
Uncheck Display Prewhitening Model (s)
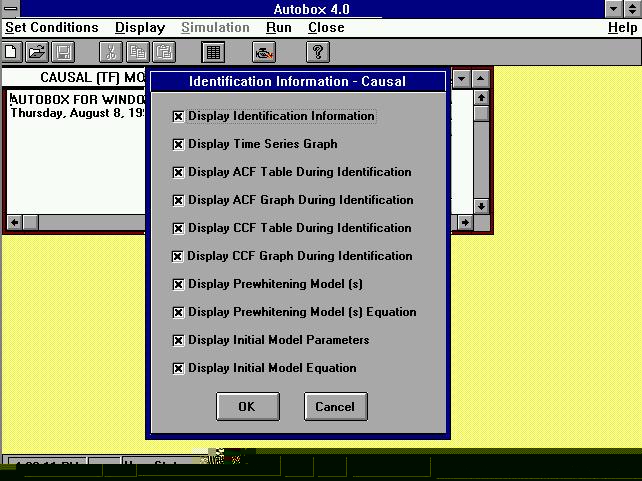[x=178, y=284]
